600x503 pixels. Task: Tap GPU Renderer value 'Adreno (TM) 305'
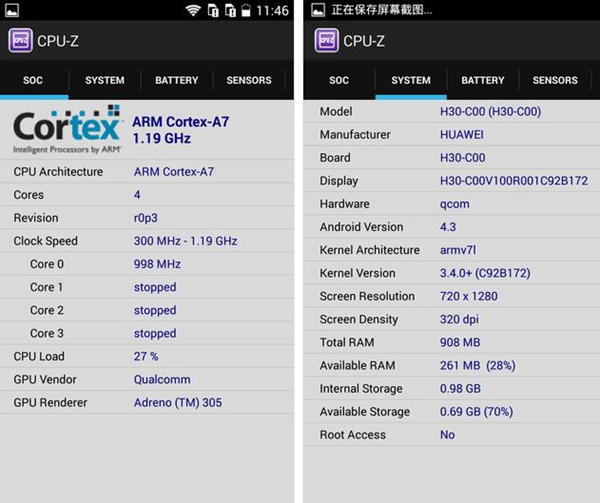[x=178, y=402]
